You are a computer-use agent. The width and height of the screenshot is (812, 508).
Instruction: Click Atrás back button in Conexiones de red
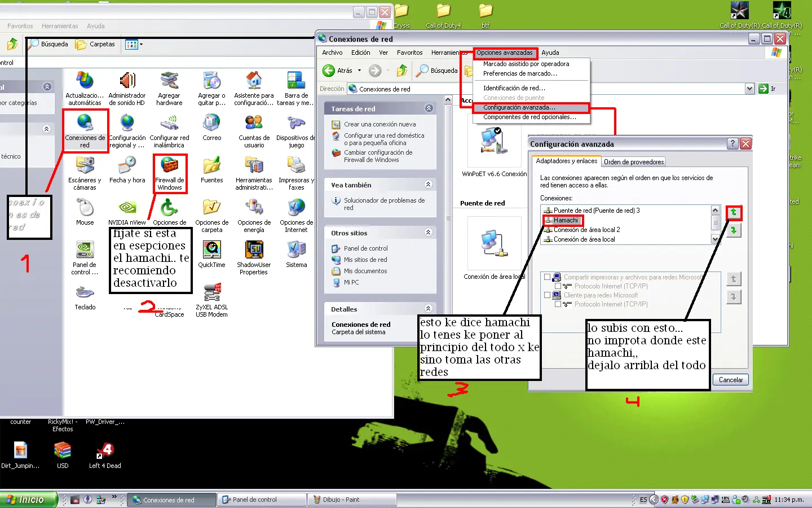pos(337,71)
